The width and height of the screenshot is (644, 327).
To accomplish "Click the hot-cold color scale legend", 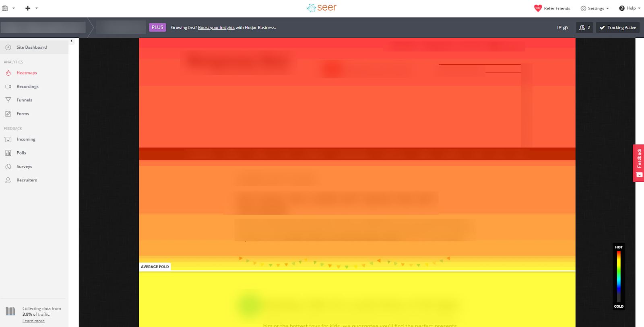I will [x=619, y=277].
